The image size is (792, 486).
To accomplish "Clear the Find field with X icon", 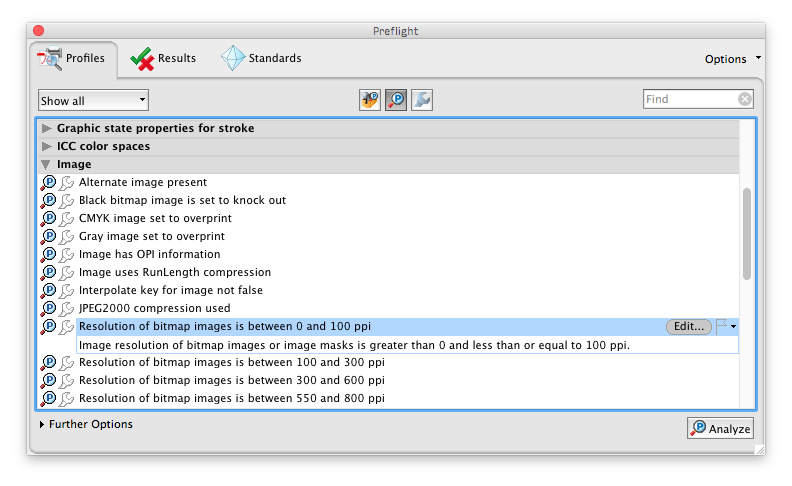I will 745,99.
